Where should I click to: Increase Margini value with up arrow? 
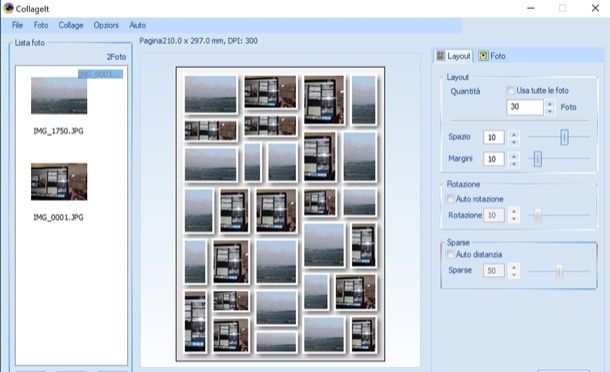click(x=514, y=156)
